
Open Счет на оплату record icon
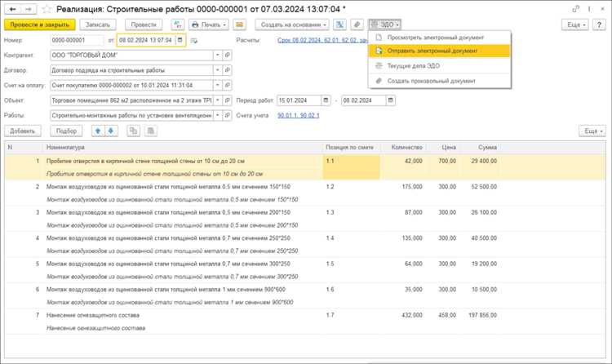tap(227, 85)
